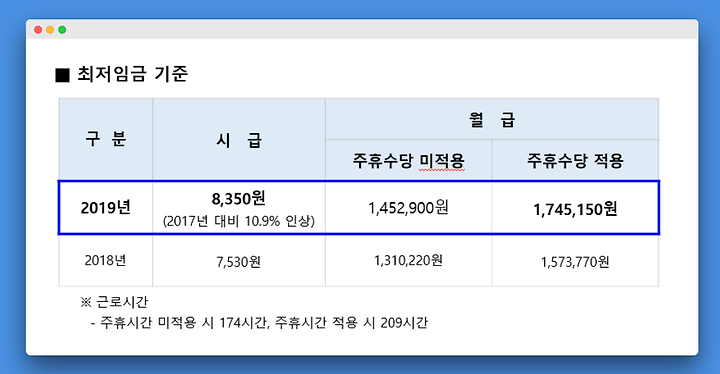720x374 pixels.
Task: Select the heading '최저임금 기준'
Action: point(132,74)
